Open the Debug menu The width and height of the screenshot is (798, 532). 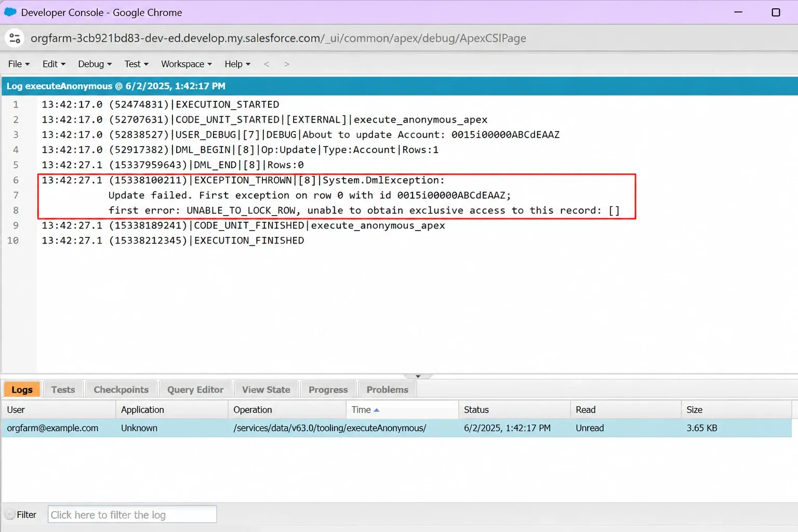point(95,64)
